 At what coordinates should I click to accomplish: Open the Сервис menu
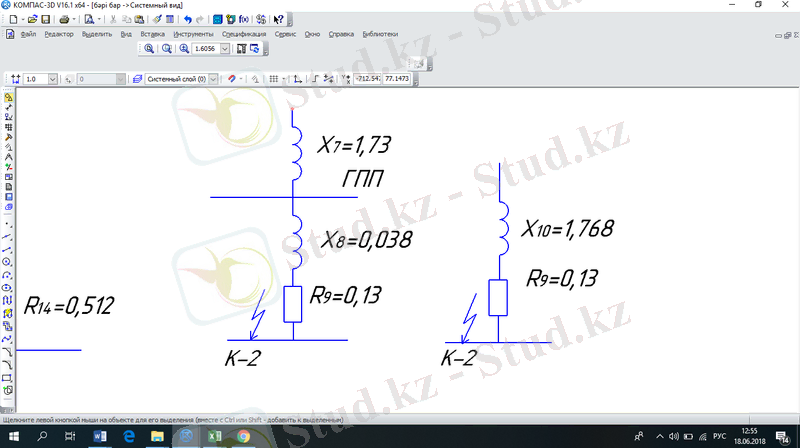coord(285,34)
